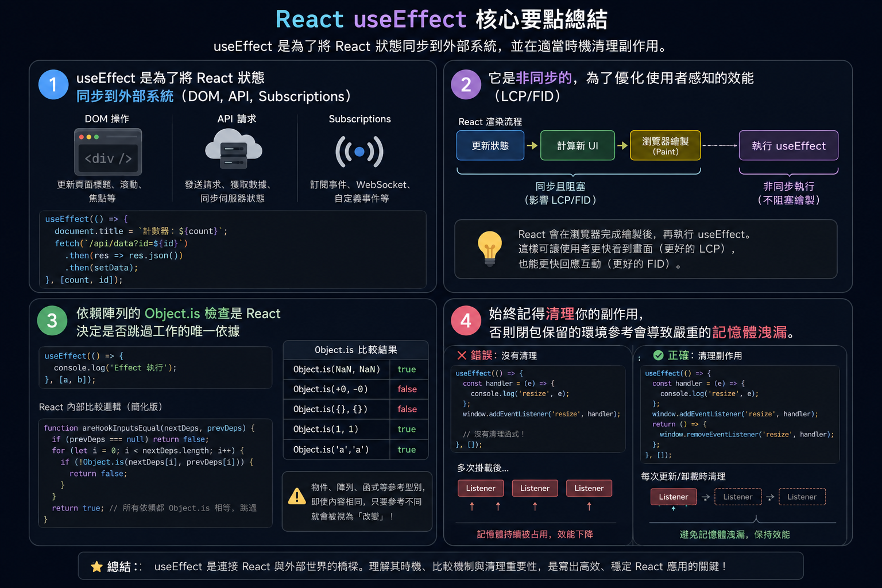The height and width of the screenshot is (588, 882).
Task: Click the yellow lightbulb icon
Action: pos(490,249)
